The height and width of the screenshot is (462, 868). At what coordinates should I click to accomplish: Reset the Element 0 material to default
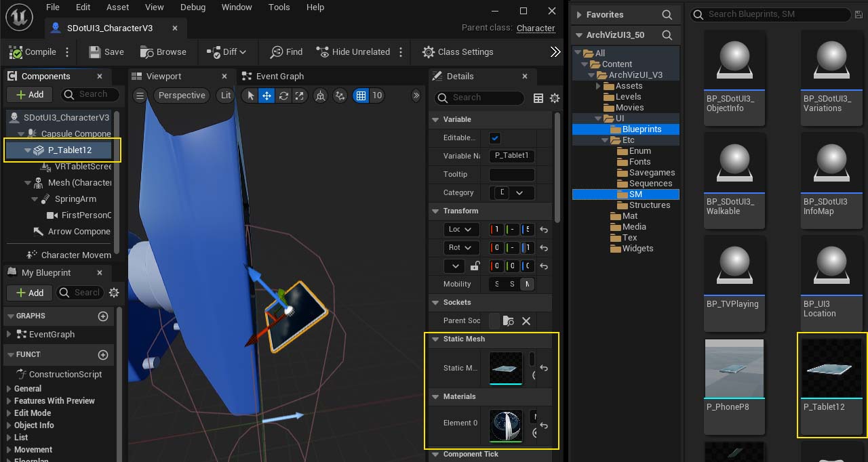point(543,426)
